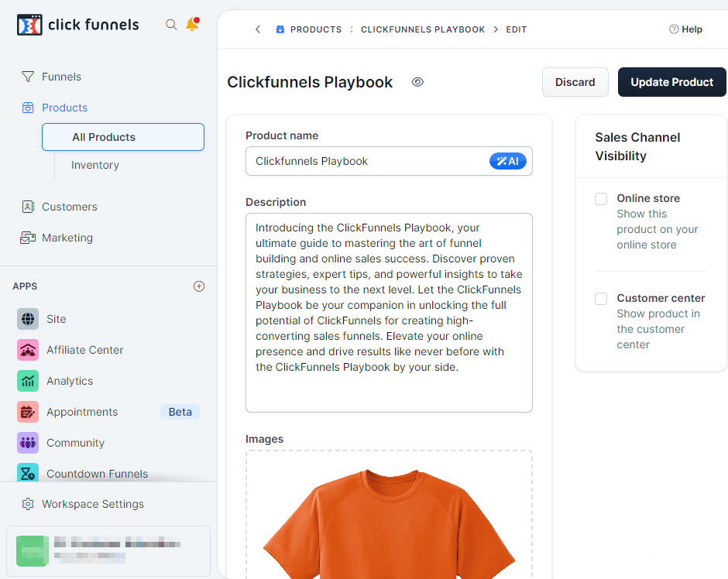Screen dimensions: 728x579
Task: Open the notifications bell icon
Action: click(192, 24)
